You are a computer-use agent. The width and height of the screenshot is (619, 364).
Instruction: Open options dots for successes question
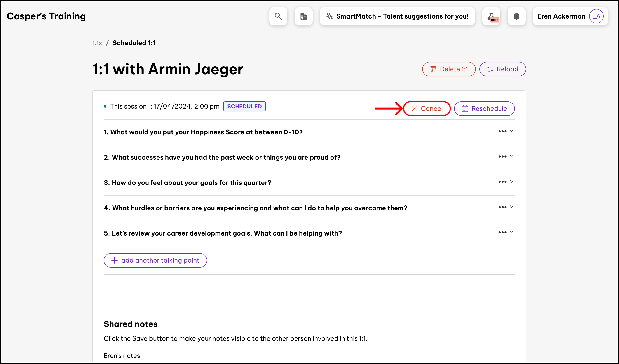click(x=502, y=156)
